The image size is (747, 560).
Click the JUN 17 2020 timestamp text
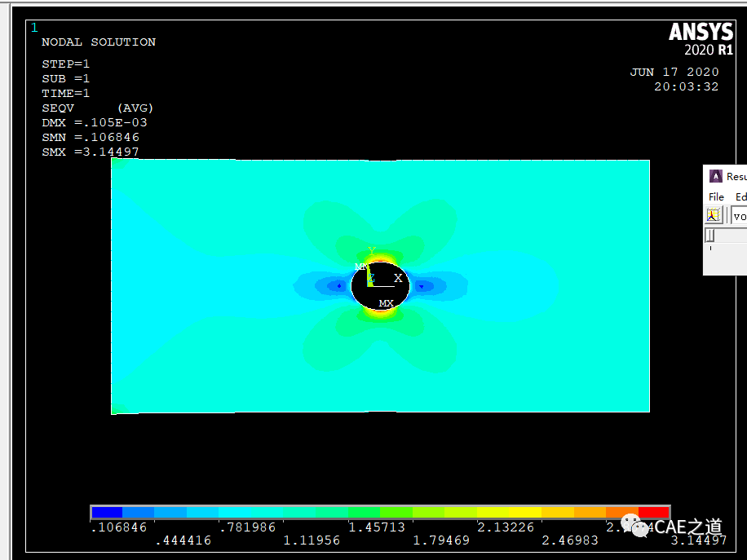click(674, 72)
